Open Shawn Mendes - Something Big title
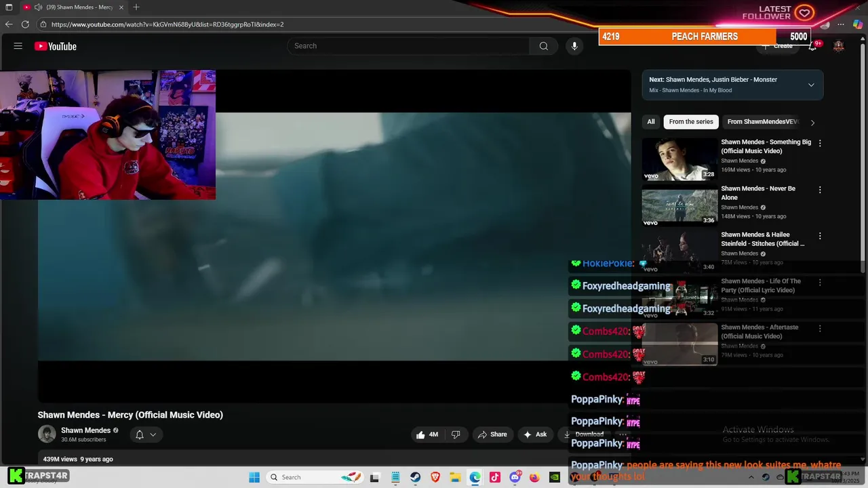 (766, 146)
